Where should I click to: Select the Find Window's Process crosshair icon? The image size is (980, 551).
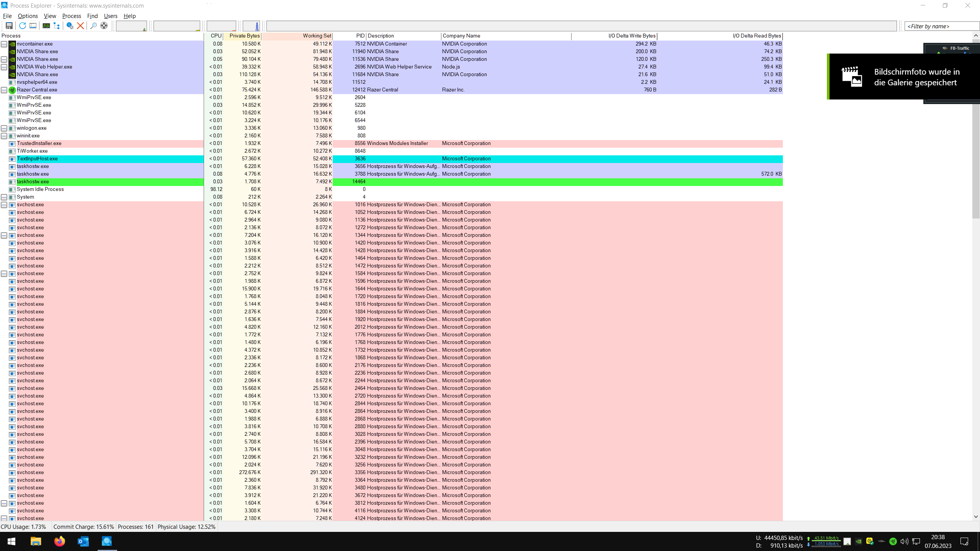coord(104,26)
